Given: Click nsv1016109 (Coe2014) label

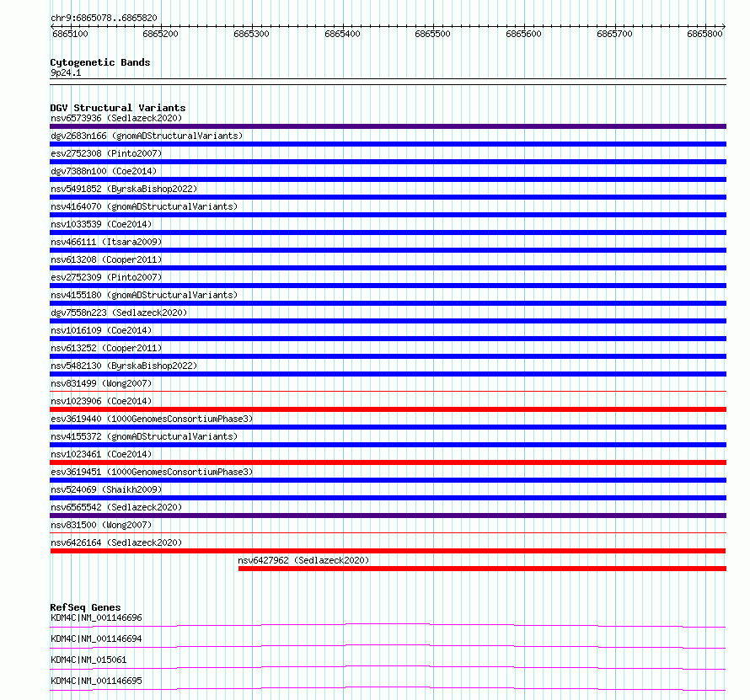Looking at the screenshot, I should coord(101,330).
